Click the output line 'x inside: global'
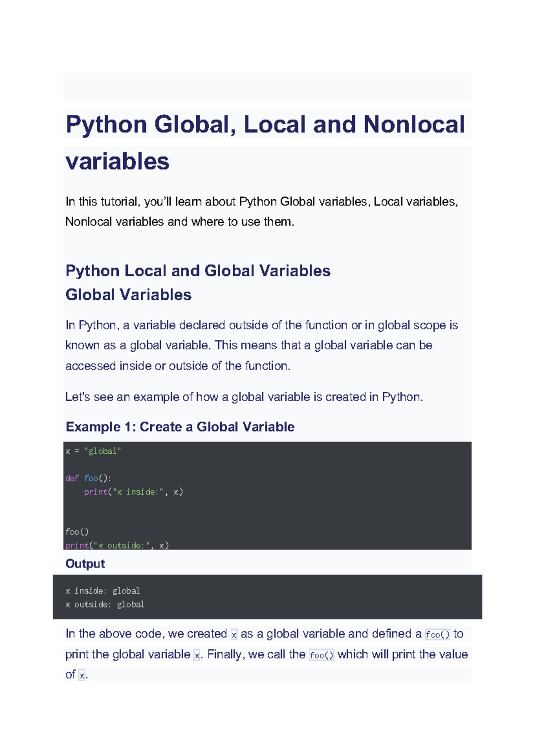 point(103,591)
